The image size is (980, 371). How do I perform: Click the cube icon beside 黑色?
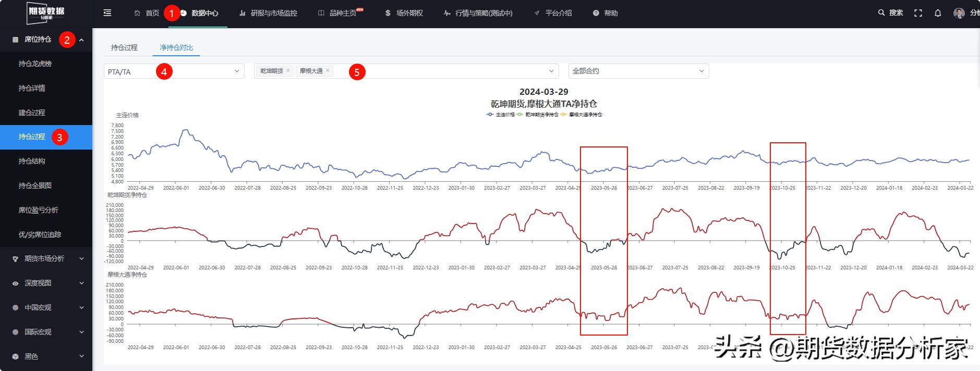point(15,356)
